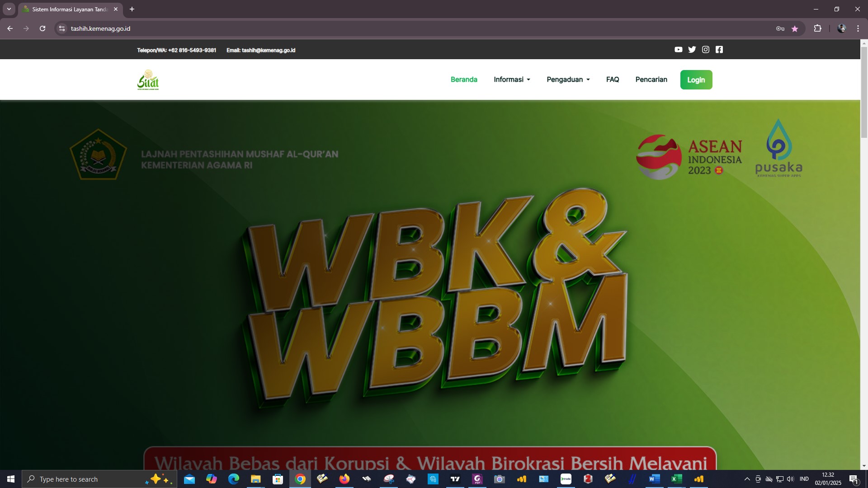
Task: Open the tab search dropdown arrow
Action: [x=9, y=9]
